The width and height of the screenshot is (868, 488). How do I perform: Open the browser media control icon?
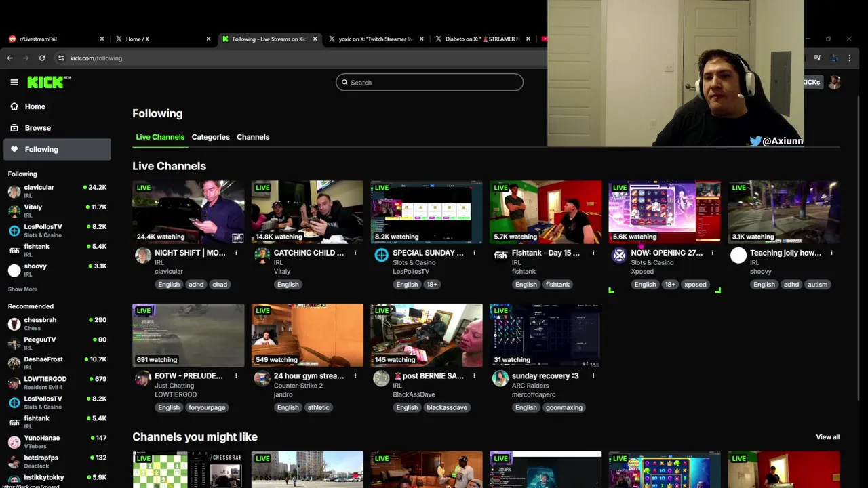click(x=817, y=58)
